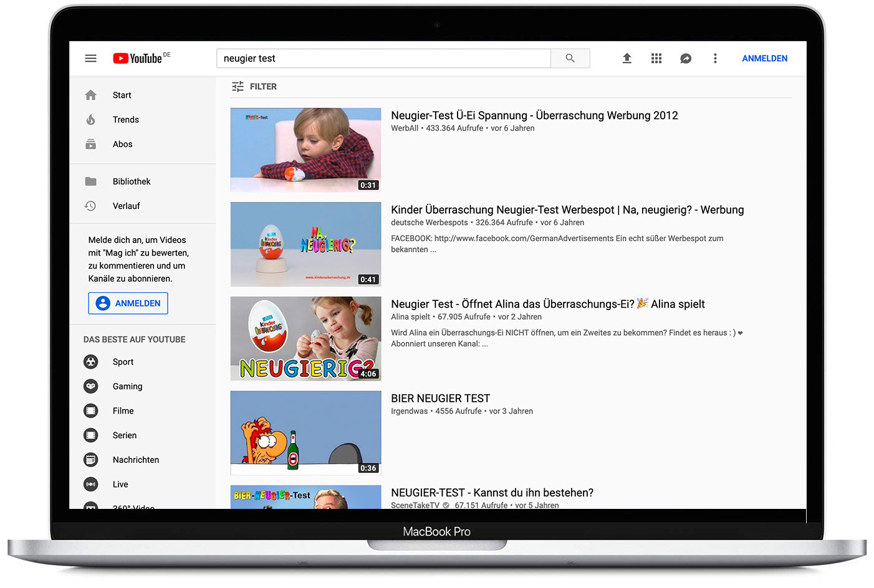The height and width of the screenshot is (588, 874).
Task: Open the BIER NEUGIER TEST title
Action: click(x=441, y=399)
